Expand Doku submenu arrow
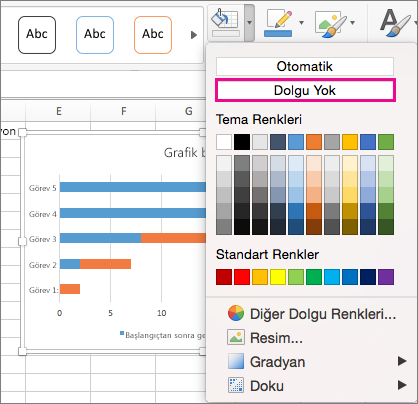The image size is (418, 404). [402, 385]
